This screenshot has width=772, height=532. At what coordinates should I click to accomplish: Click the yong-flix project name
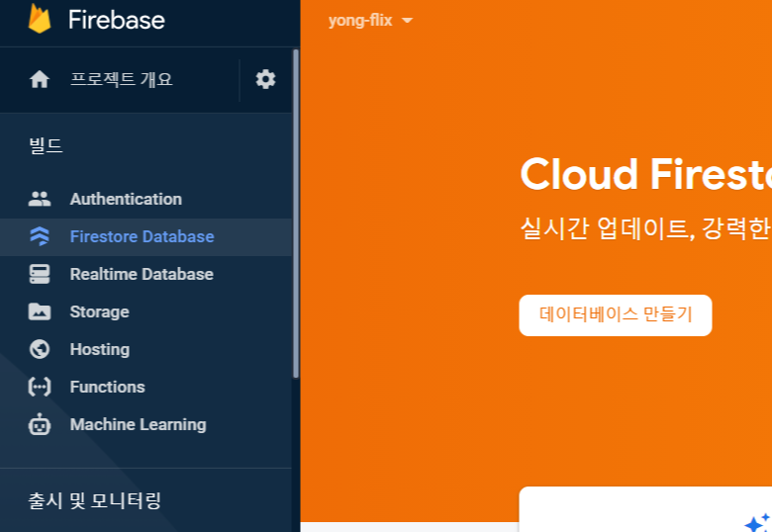[360, 21]
